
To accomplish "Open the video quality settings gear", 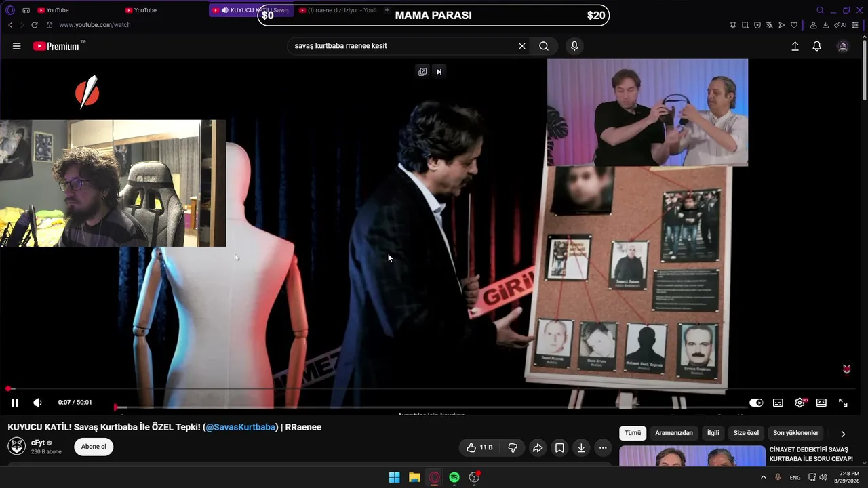I will [800, 403].
